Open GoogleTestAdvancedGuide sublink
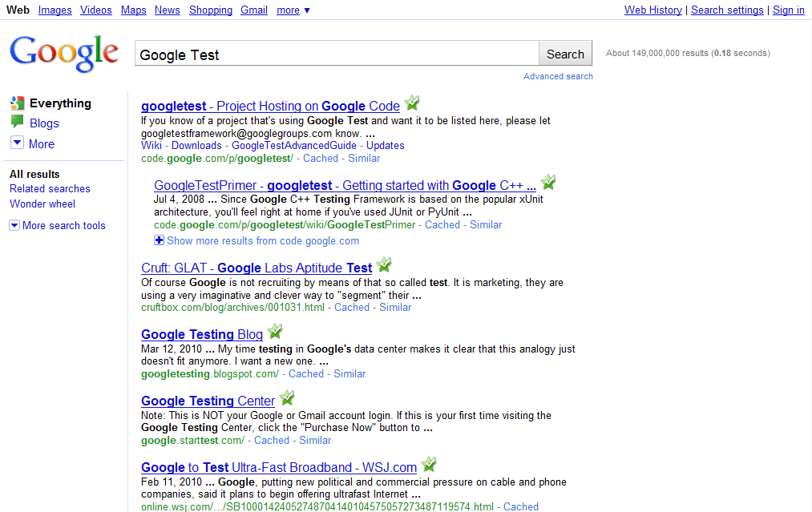 click(294, 146)
